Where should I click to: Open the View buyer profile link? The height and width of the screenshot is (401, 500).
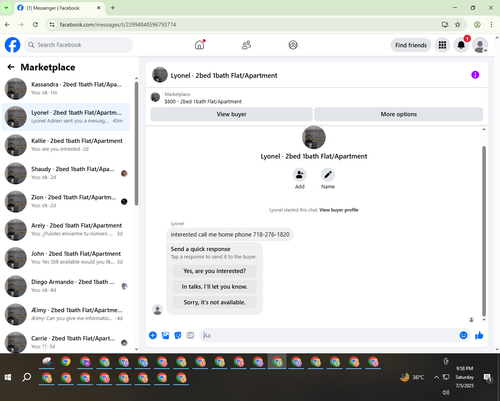click(339, 210)
